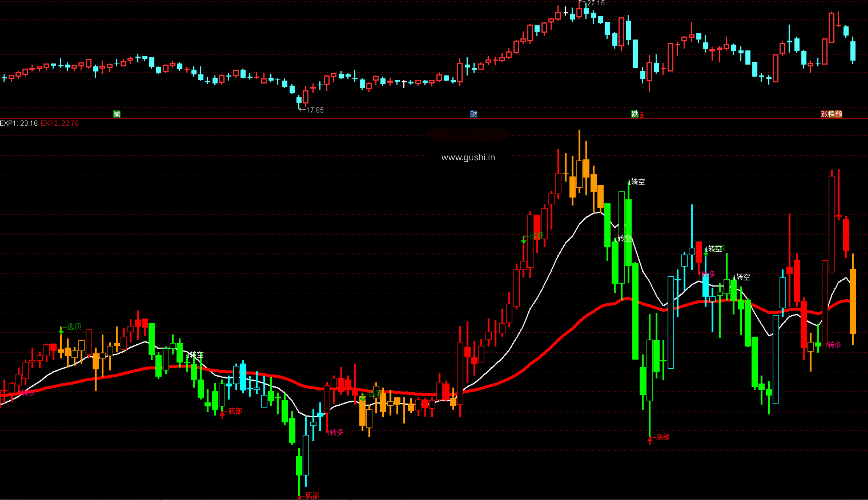Image resolution: width=868 pixels, height=500 pixels.
Task: Click the 27.15 high price label
Action: coord(595,3)
